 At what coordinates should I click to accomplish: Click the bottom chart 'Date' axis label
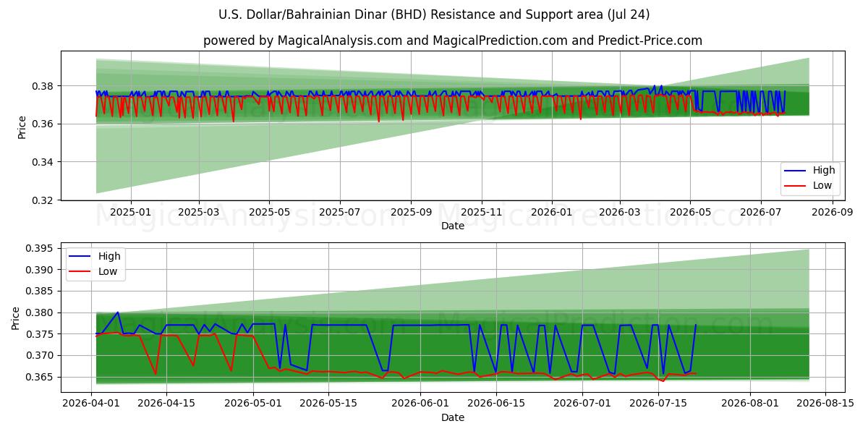click(x=453, y=417)
